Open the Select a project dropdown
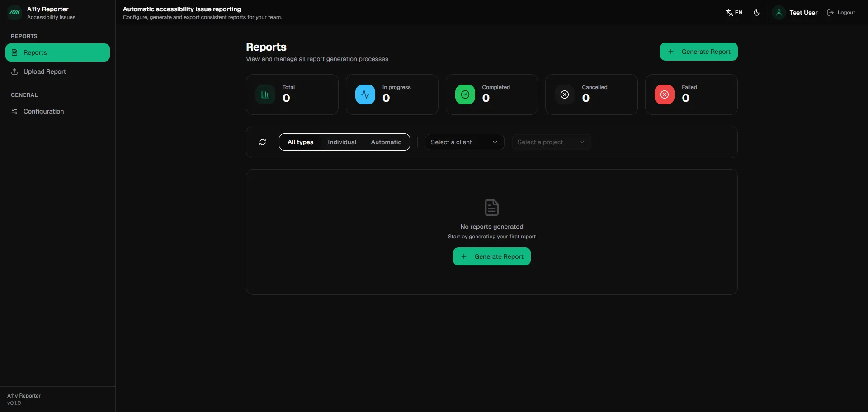 coord(551,142)
